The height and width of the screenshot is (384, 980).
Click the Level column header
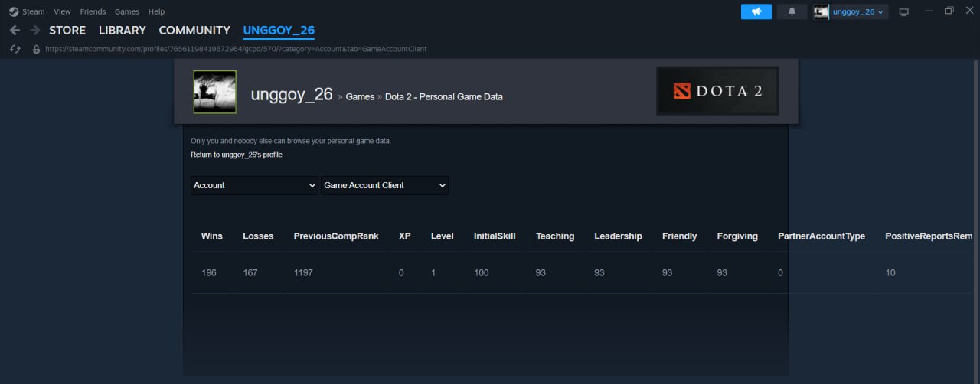click(x=443, y=236)
